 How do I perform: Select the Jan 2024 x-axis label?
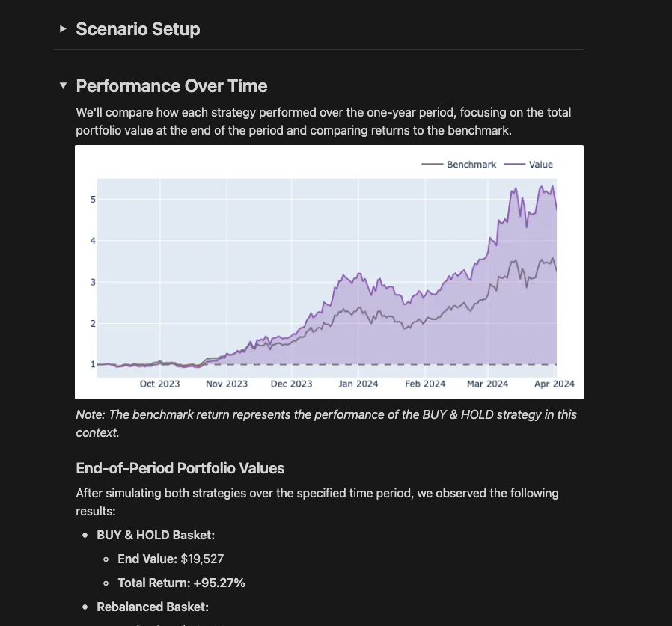click(x=358, y=384)
